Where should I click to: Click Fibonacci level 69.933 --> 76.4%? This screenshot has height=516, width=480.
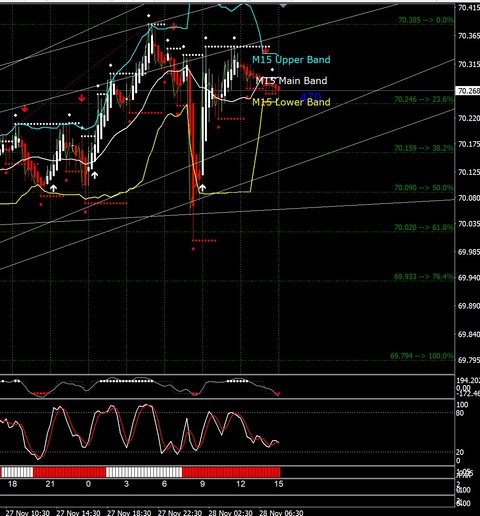423,277
